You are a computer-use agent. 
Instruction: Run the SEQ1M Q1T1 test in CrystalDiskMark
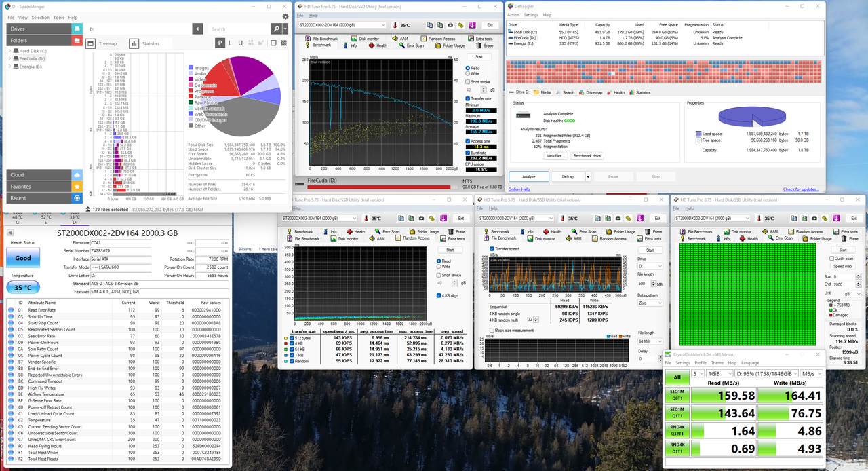[x=677, y=413]
